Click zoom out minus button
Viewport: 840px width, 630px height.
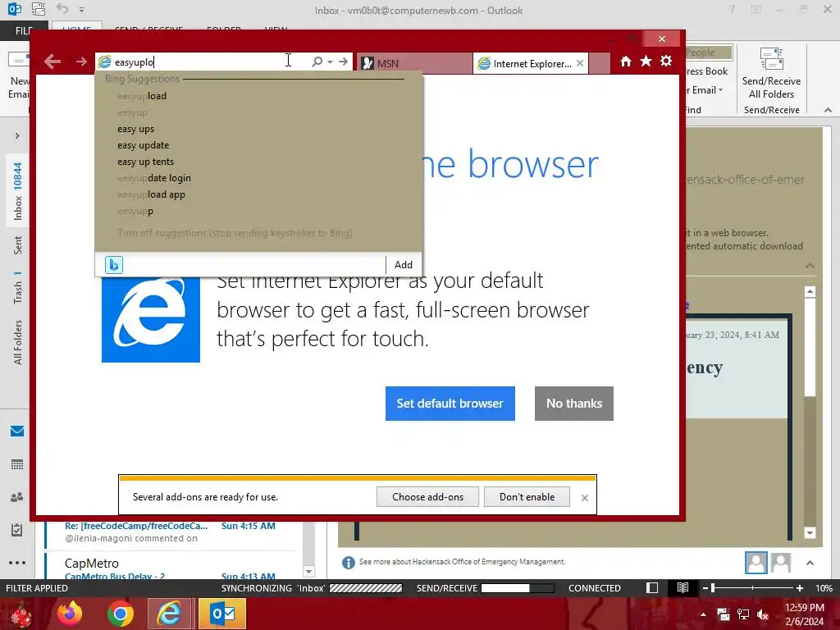(x=705, y=588)
